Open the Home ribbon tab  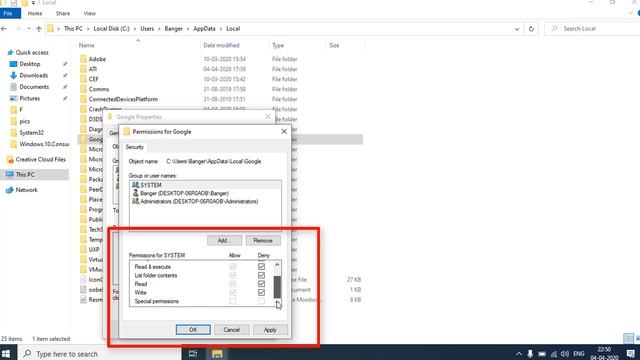[35, 13]
